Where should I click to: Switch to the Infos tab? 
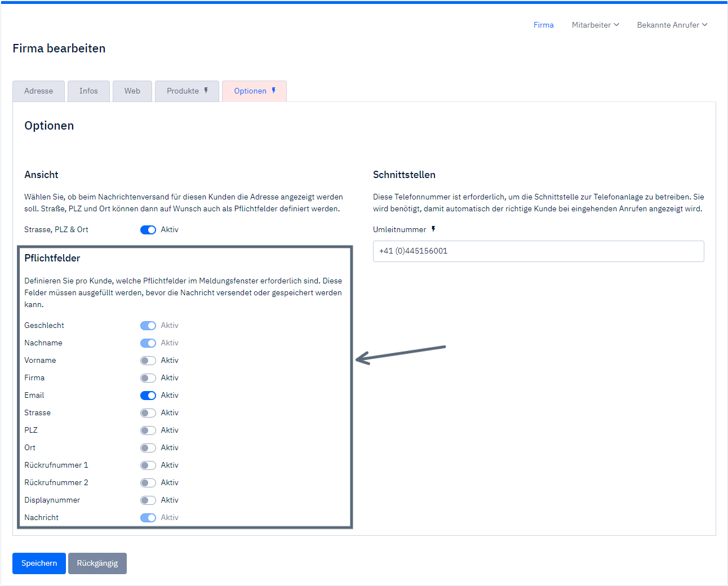[x=88, y=91]
